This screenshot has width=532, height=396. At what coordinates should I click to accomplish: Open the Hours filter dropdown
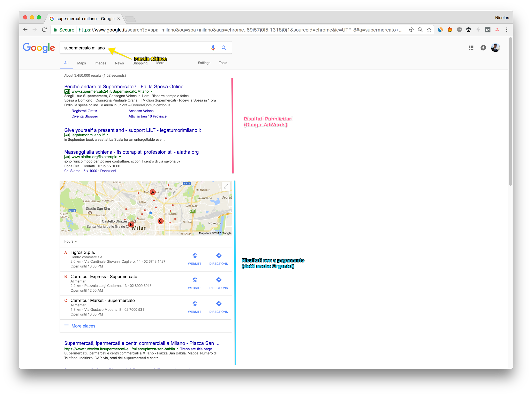(x=70, y=241)
